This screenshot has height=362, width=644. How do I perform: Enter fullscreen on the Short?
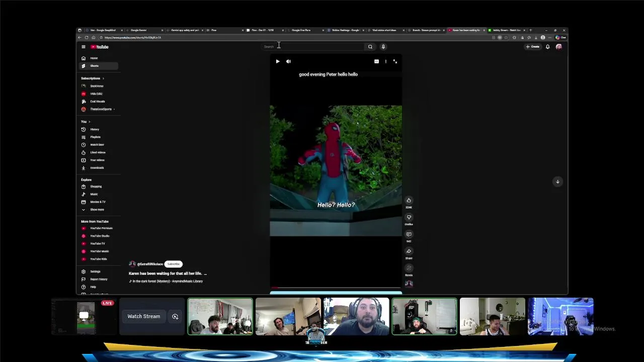395,61
